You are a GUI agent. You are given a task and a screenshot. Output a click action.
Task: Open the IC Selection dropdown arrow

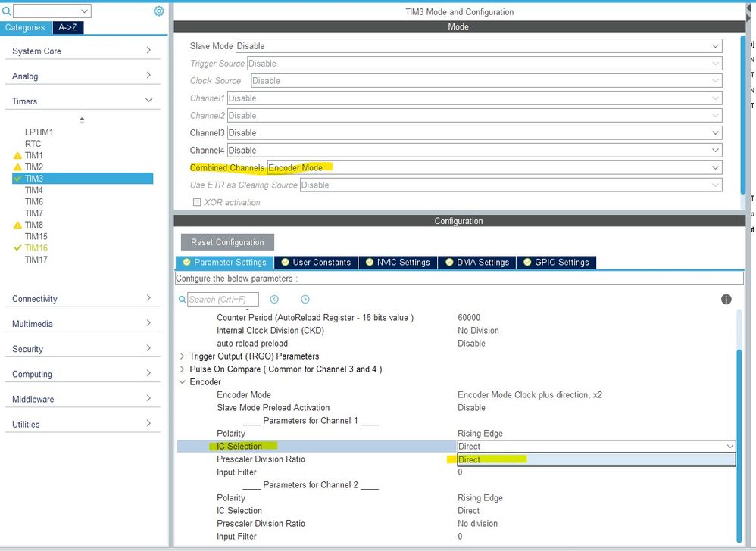click(x=730, y=447)
